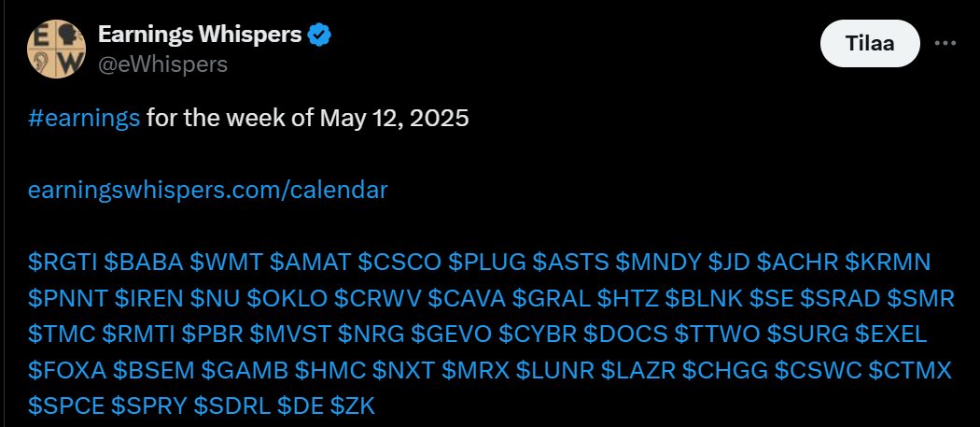Click the Tilaa subscribe button

[870, 43]
